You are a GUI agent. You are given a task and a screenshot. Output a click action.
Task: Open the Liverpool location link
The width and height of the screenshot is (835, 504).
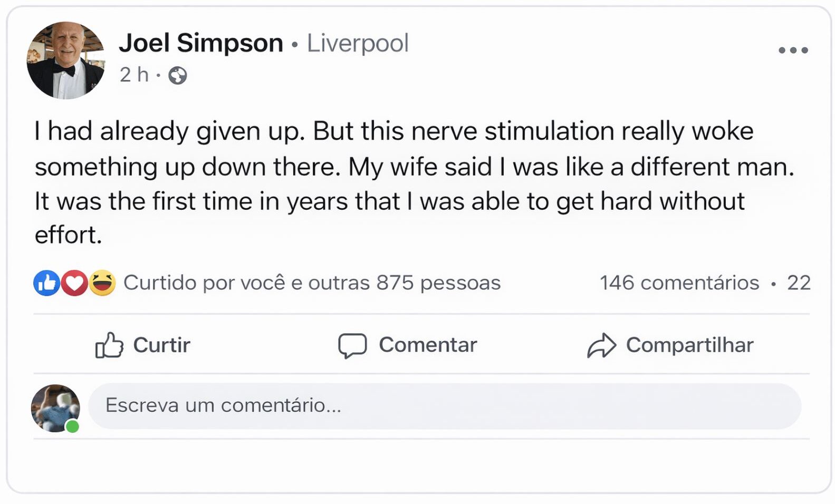coord(358,43)
